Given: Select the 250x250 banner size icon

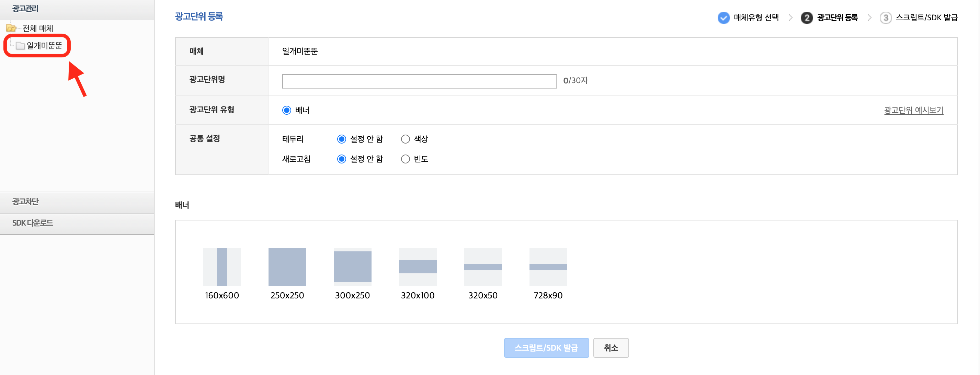Looking at the screenshot, I should [287, 266].
